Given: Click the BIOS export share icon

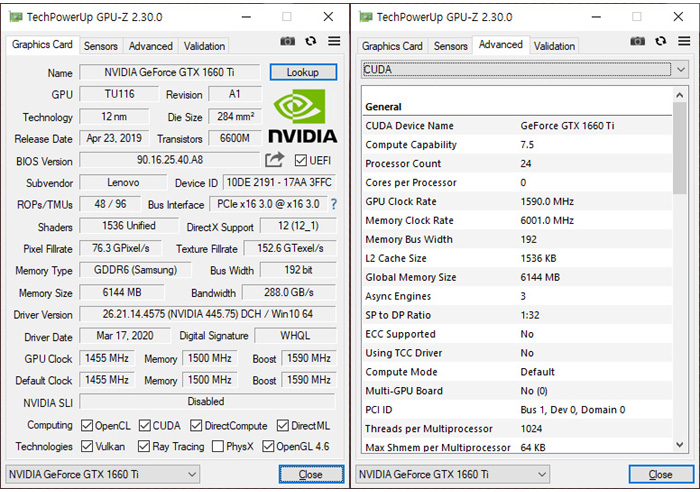Looking at the screenshot, I should click(x=275, y=160).
